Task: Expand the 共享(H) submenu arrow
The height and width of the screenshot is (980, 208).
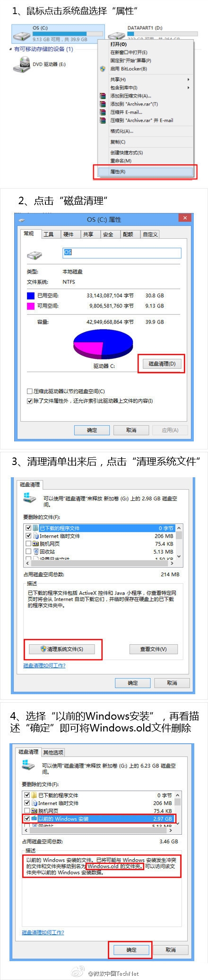Action: 188,79
